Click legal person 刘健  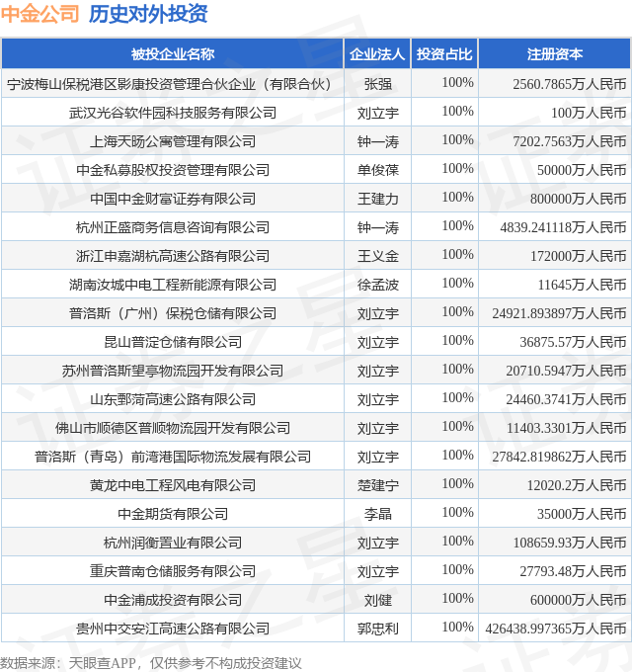(377, 600)
